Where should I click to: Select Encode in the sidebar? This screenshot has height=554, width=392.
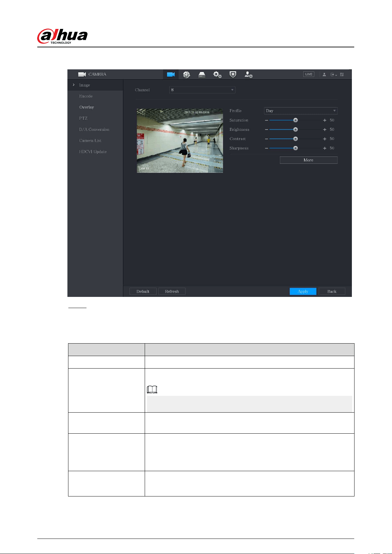coord(86,96)
